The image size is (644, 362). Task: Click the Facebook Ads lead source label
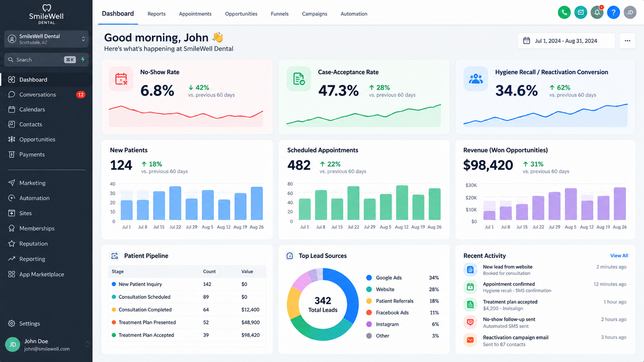(392, 313)
